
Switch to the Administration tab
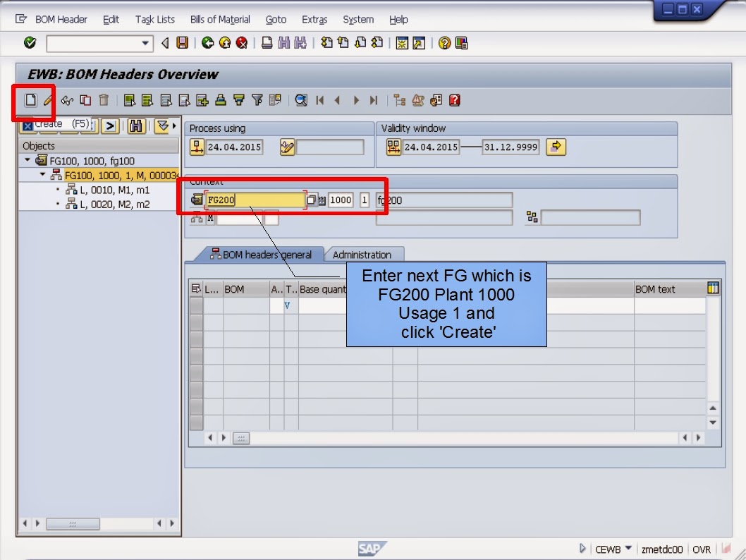365,255
